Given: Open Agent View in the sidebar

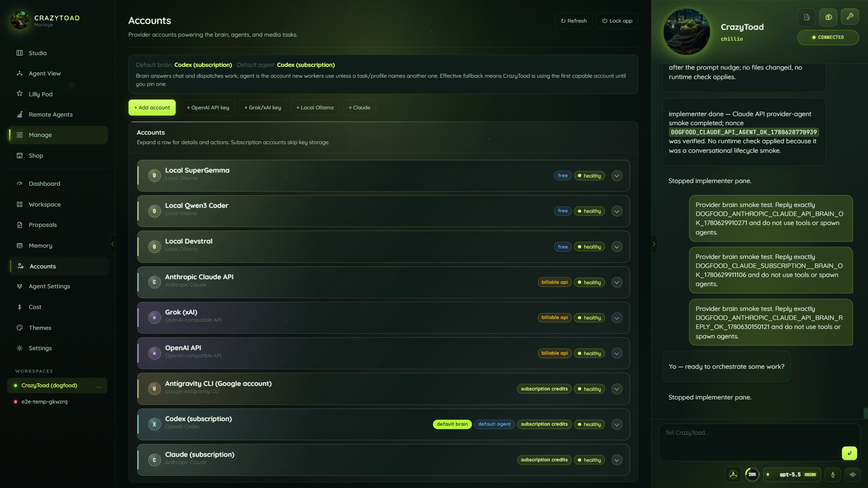Looking at the screenshot, I should 58,73.
